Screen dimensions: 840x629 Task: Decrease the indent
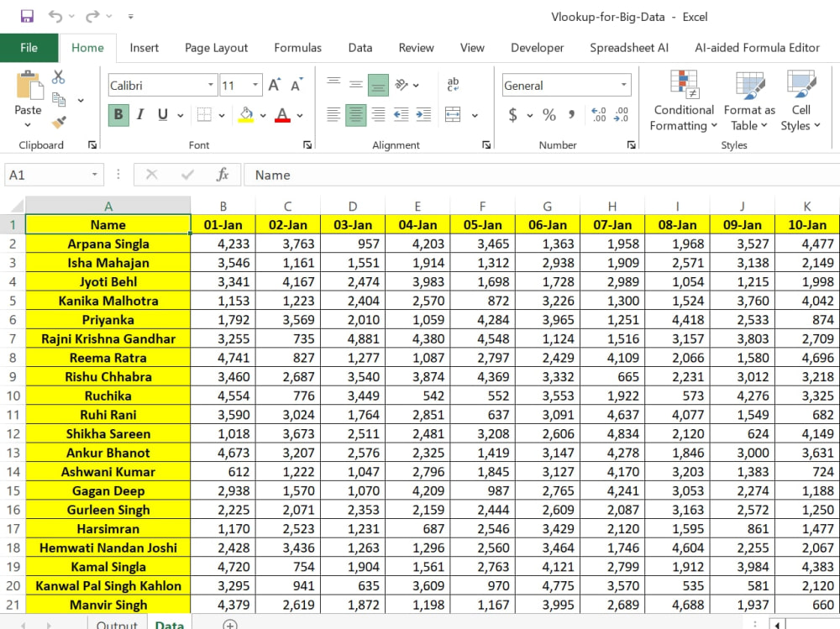(401, 115)
